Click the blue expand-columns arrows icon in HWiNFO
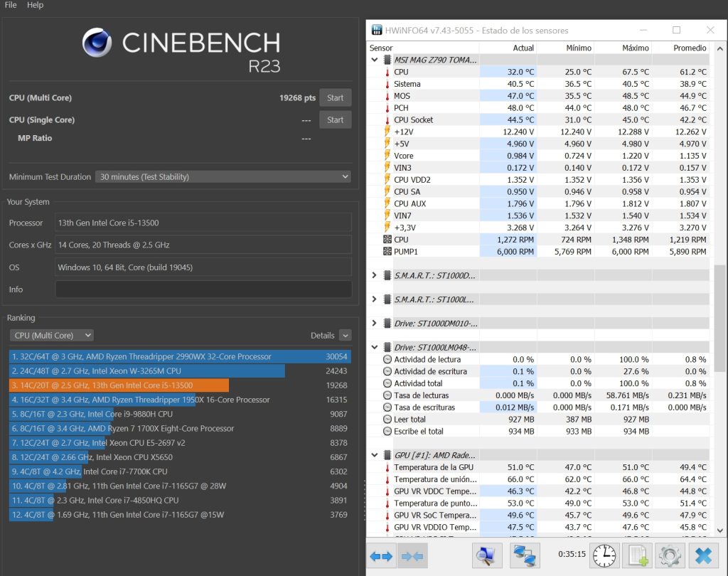 click(x=381, y=555)
